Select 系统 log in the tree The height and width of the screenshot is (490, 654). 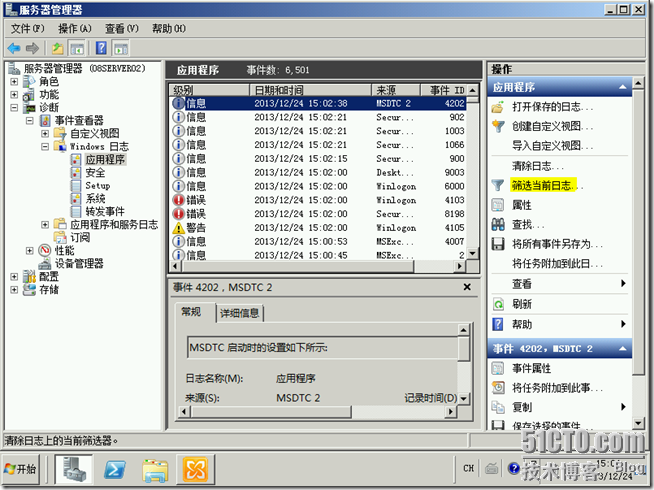(x=95, y=199)
